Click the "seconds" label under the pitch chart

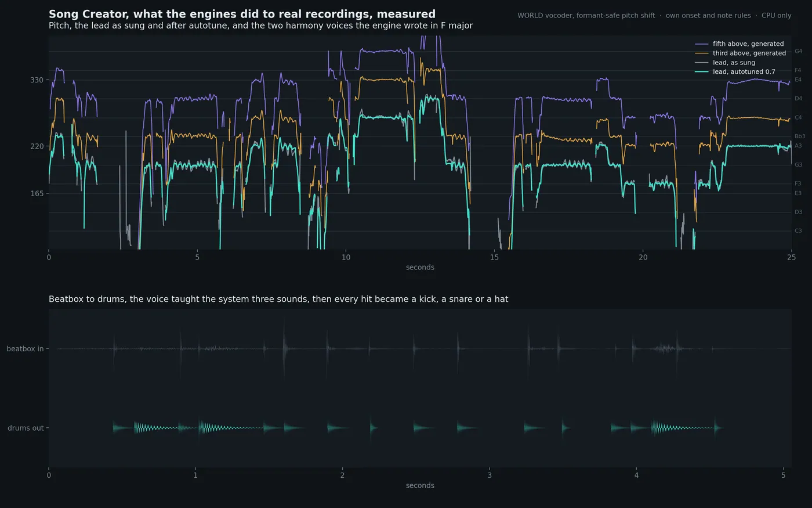point(420,268)
